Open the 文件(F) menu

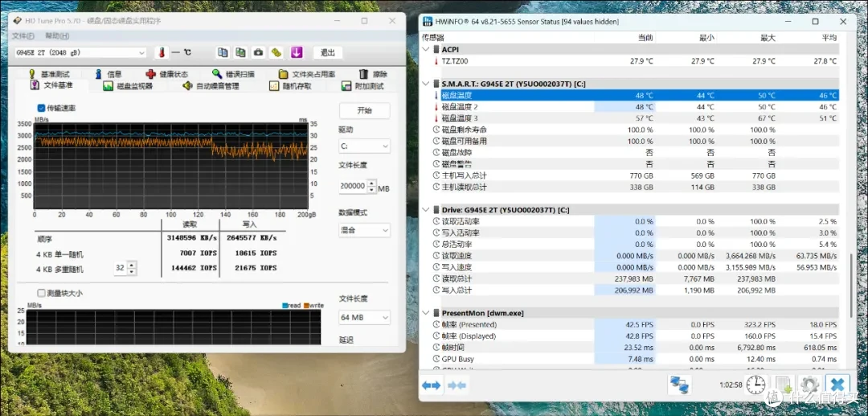coord(23,36)
